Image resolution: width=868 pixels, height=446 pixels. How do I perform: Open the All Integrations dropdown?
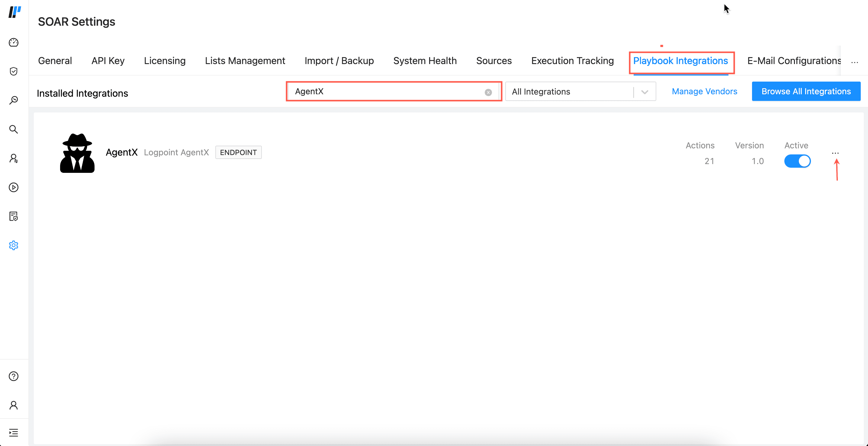click(580, 92)
